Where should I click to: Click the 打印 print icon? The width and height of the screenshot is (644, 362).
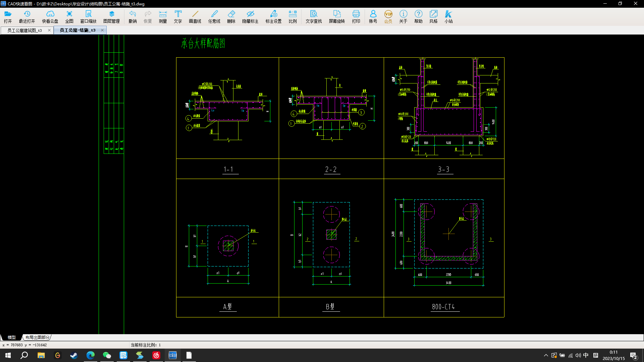pyautogui.click(x=356, y=16)
